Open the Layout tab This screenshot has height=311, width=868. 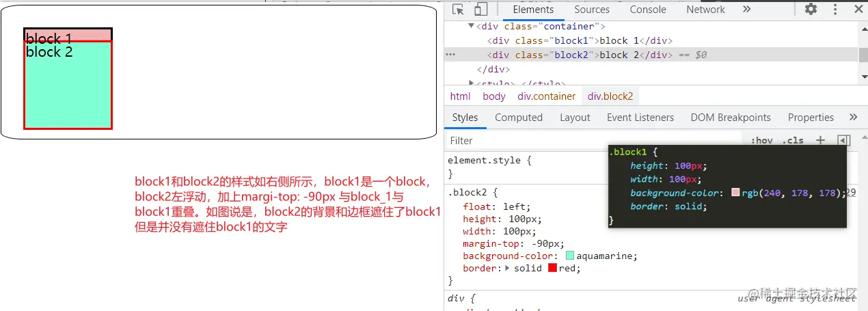575,118
